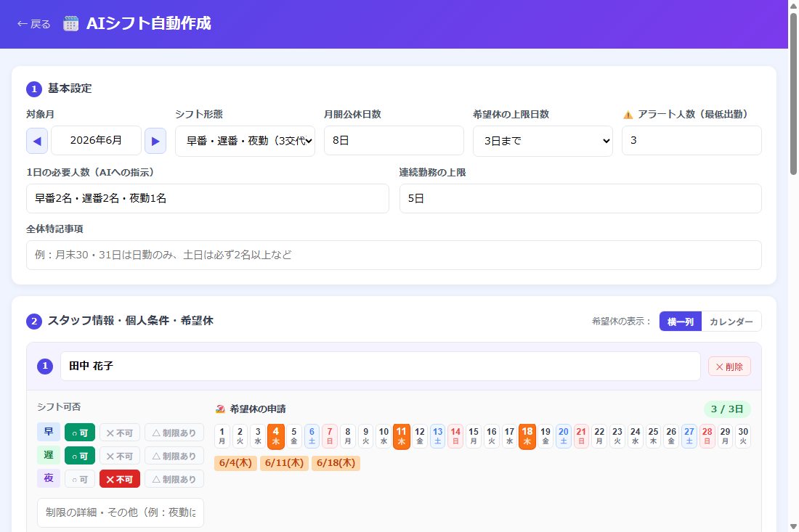Set 遅 shift to 制限あり
799x532 pixels.
[174, 456]
